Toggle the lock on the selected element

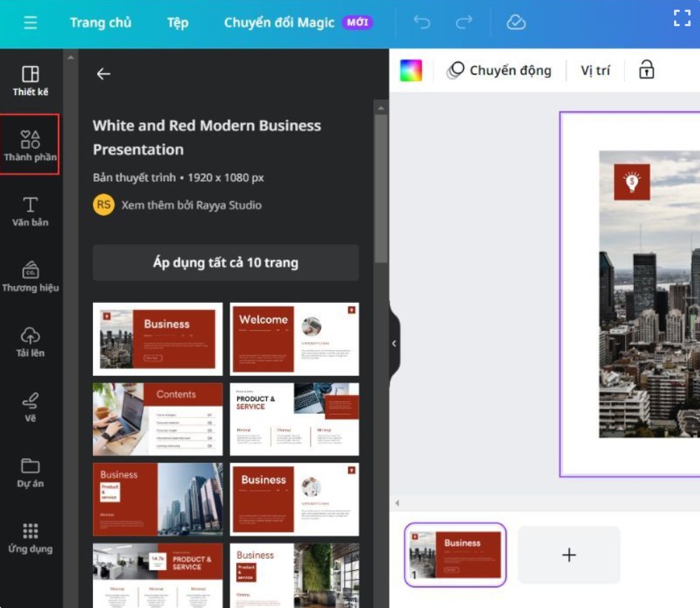tap(645, 70)
